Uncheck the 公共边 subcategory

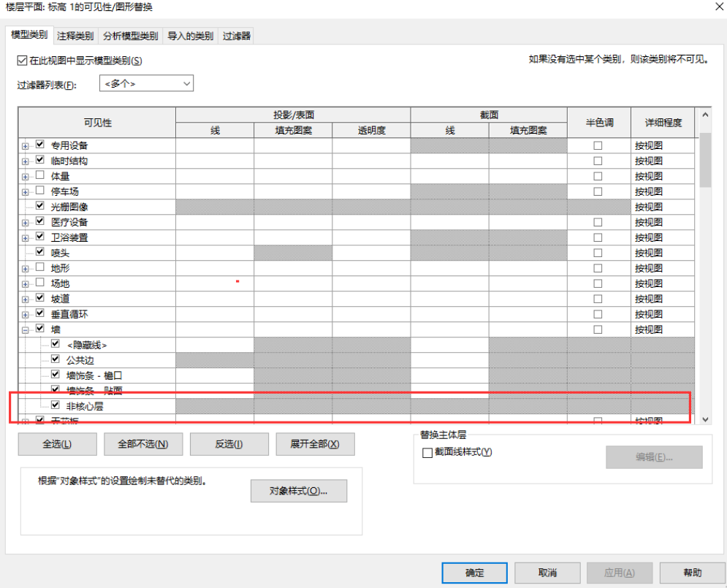[56, 359]
